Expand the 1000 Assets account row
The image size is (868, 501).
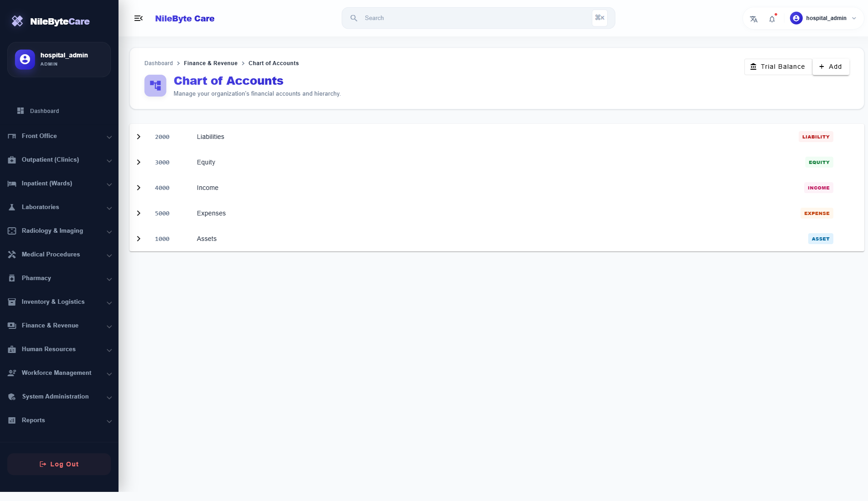click(139, 239)
